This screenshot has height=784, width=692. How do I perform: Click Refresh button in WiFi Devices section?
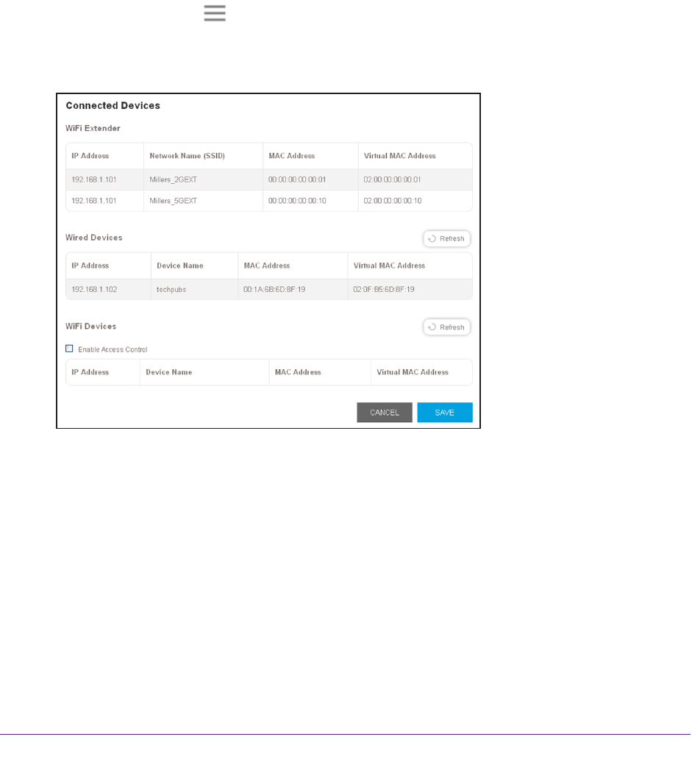[x=446, y=327]
